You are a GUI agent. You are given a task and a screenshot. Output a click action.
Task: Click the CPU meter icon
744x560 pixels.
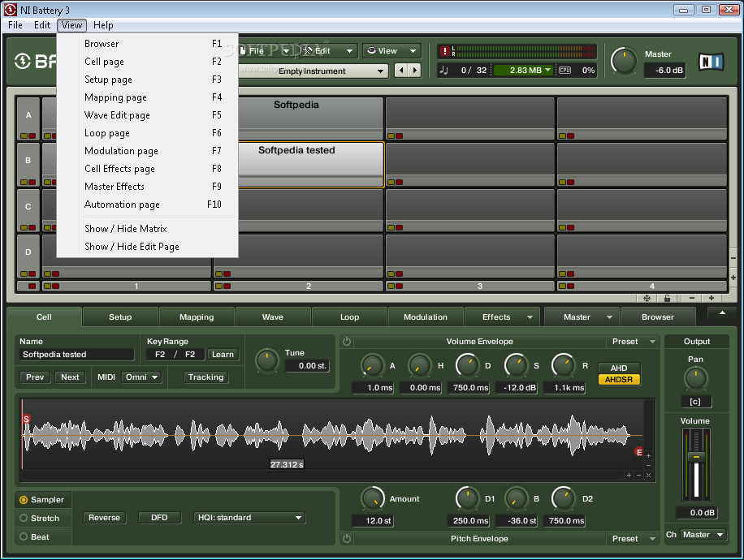(564, 70)
